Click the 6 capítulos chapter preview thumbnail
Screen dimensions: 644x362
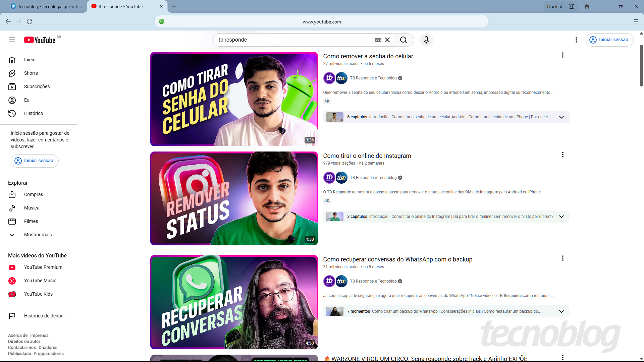click(334, 117)
